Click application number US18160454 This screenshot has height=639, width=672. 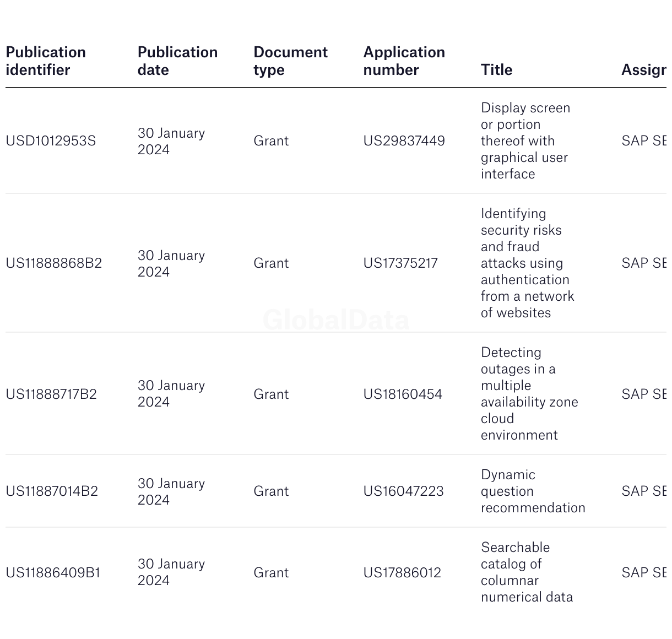(403, 394)
